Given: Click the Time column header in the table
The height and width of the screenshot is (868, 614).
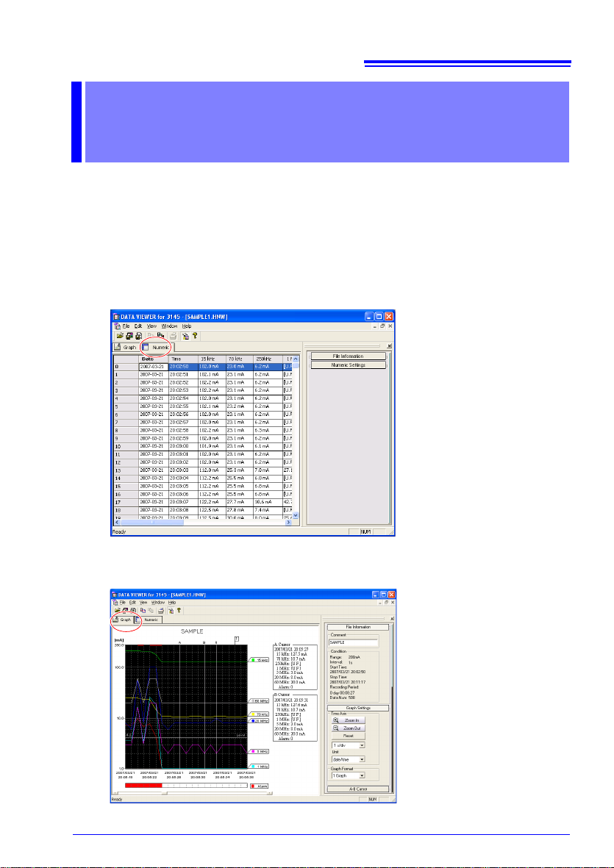Looking at the screenshot, I should click(x=182, y=359).
